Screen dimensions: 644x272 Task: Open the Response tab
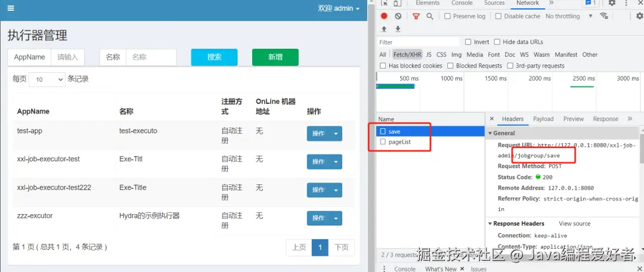tap(605, 119)
